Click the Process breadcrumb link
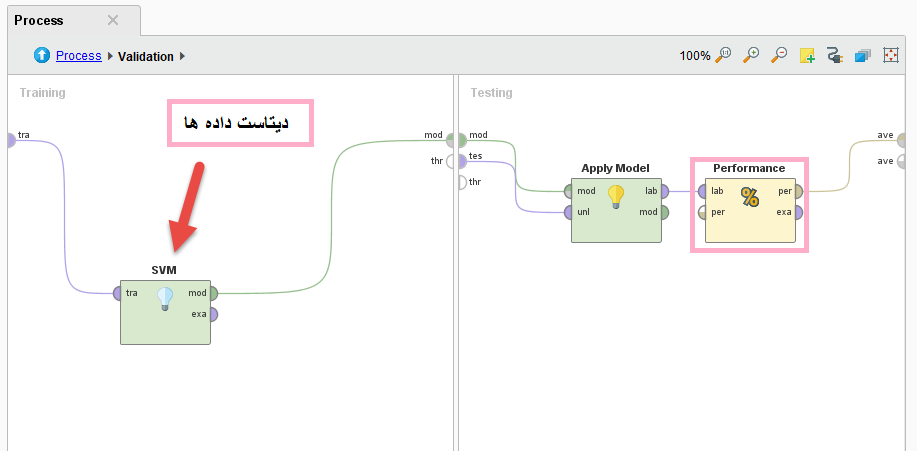The width and height of the screenshot is (917, 451). pos(78,56)
